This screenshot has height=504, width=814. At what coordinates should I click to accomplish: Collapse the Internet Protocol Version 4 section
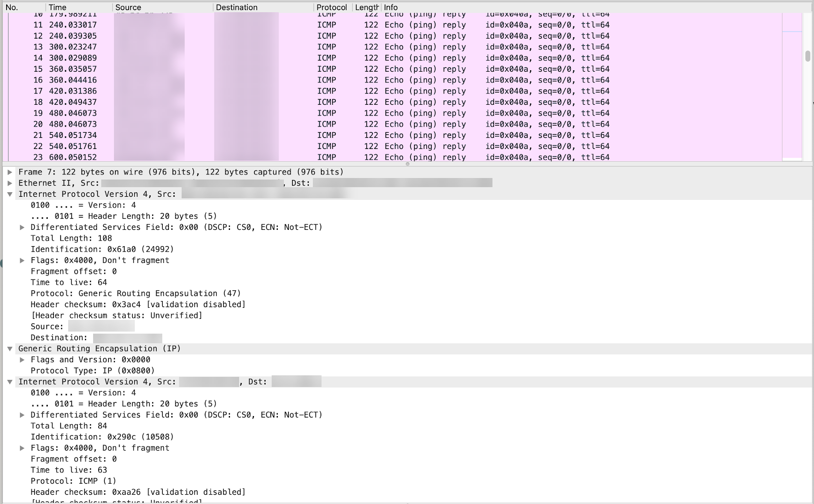point(9,194)
